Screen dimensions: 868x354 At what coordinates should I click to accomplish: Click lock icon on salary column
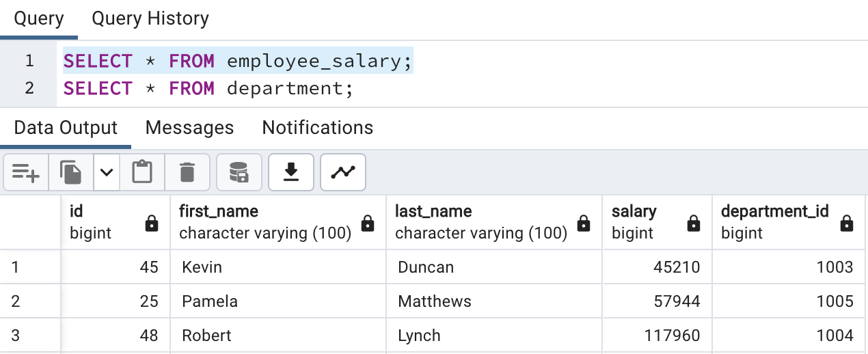(693, 223)
